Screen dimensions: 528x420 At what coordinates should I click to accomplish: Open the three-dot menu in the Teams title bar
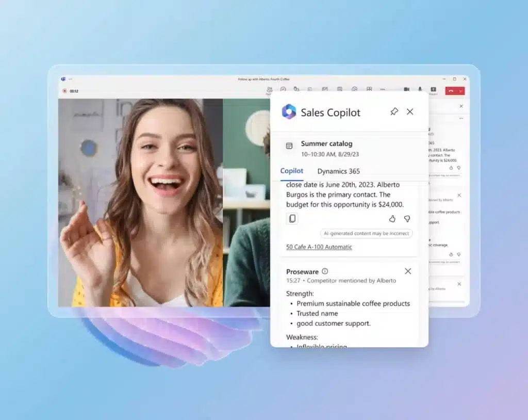click(70, 79)
